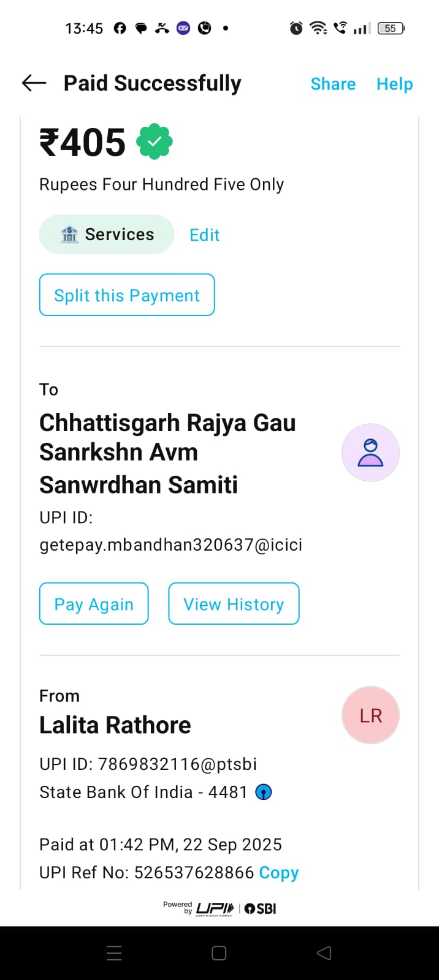Tap the UPI logo in footer

(215, 909)
